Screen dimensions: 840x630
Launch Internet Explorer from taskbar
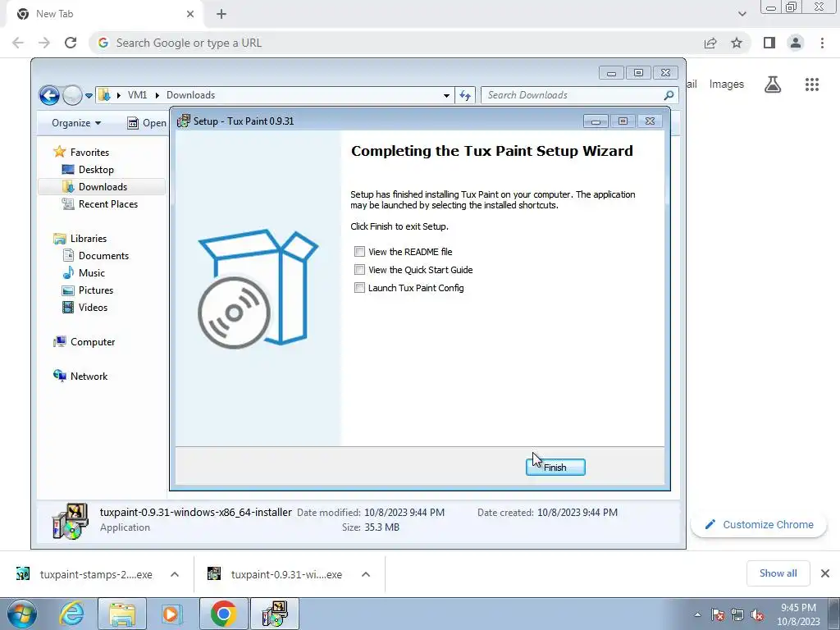point(72,614)
